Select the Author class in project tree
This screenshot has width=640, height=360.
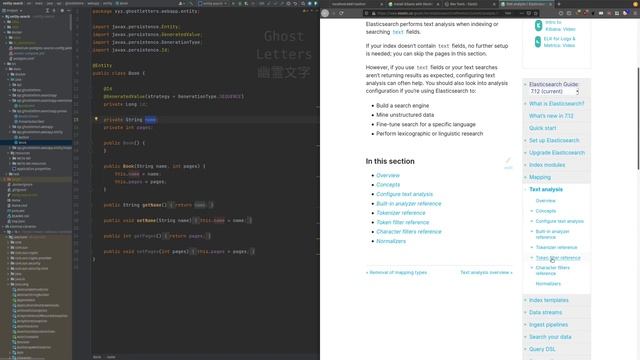(x=23, y=137)
